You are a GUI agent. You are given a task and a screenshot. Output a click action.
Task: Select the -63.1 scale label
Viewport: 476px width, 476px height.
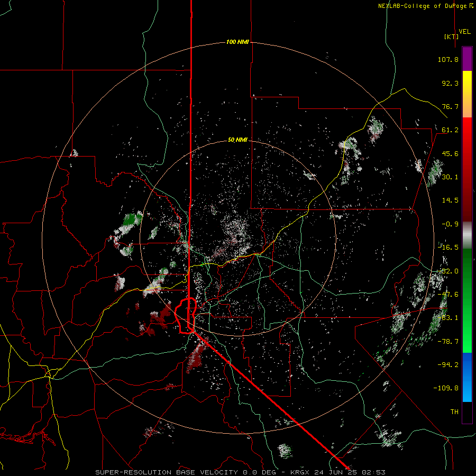[x=448, y=318]
